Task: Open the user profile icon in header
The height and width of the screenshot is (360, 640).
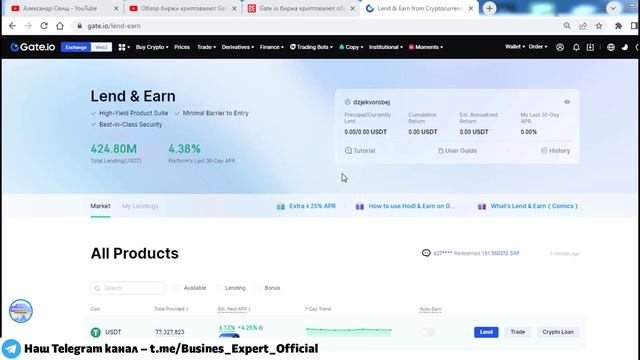Action: click(560, 47)
